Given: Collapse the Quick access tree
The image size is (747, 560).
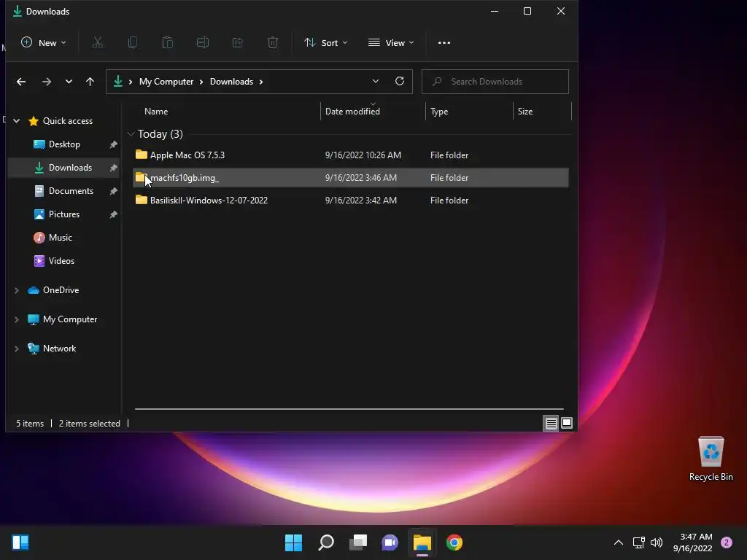Looking at the screenshot, I should (x=17, y=121).
